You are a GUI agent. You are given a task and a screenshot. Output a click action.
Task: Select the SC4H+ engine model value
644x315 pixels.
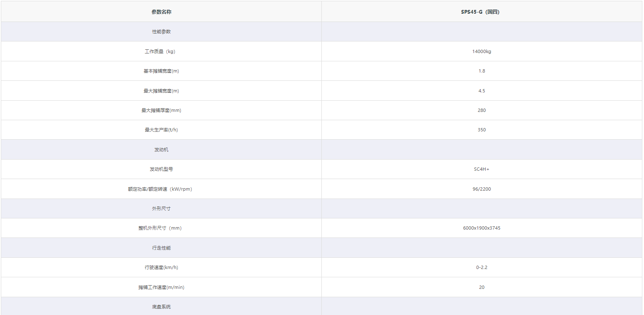pos(481,169)
